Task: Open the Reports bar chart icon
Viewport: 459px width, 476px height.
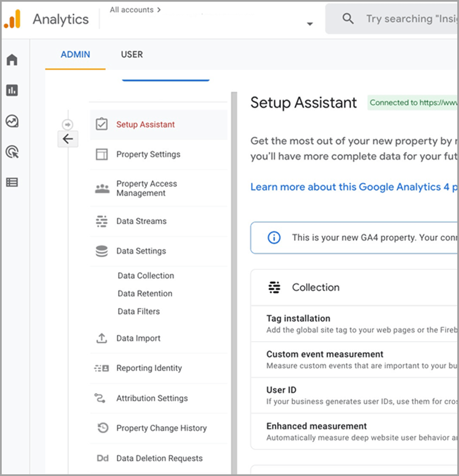Action: 12,90
